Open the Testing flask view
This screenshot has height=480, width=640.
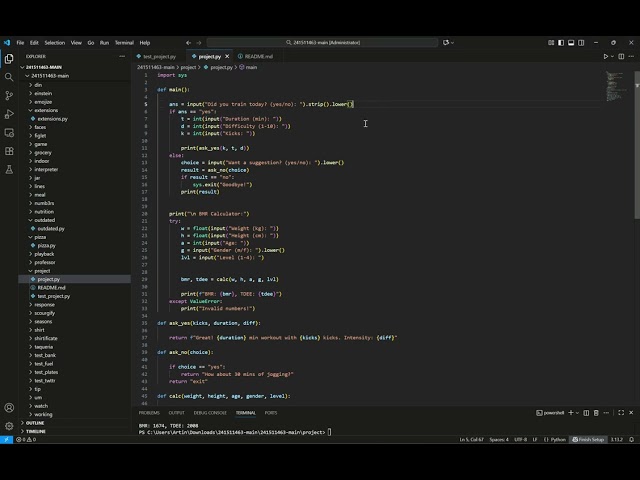tap(9, 169)
